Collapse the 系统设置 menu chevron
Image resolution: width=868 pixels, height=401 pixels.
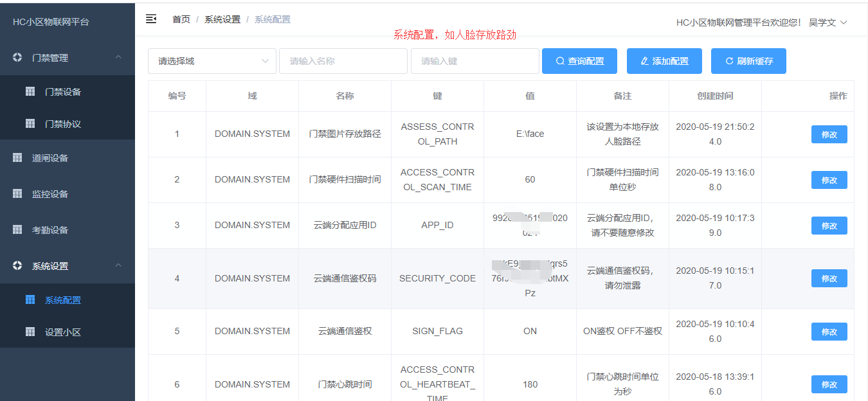[118, 266]
